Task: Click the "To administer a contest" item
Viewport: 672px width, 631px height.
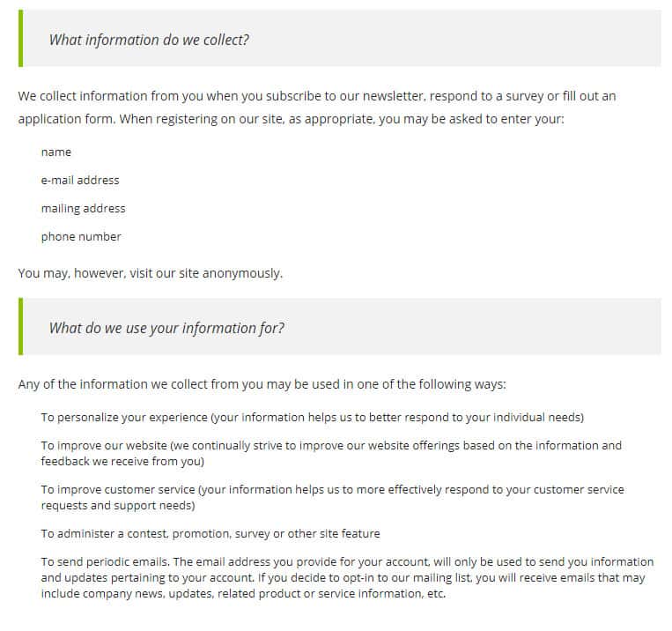Action: pos(210,534)
